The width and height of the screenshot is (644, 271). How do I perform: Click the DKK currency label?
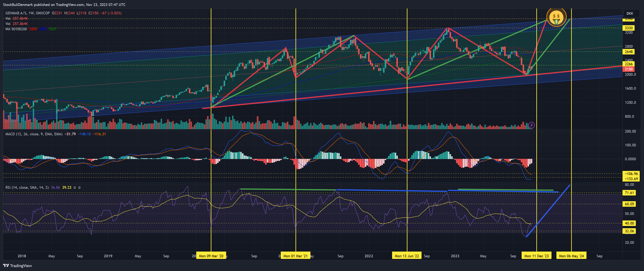pos(630,14)
